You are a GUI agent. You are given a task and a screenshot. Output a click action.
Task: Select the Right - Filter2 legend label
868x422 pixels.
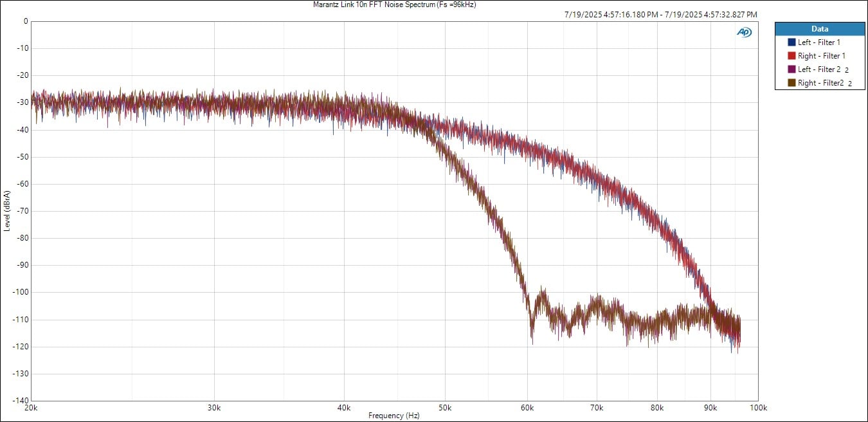point(820,83)
